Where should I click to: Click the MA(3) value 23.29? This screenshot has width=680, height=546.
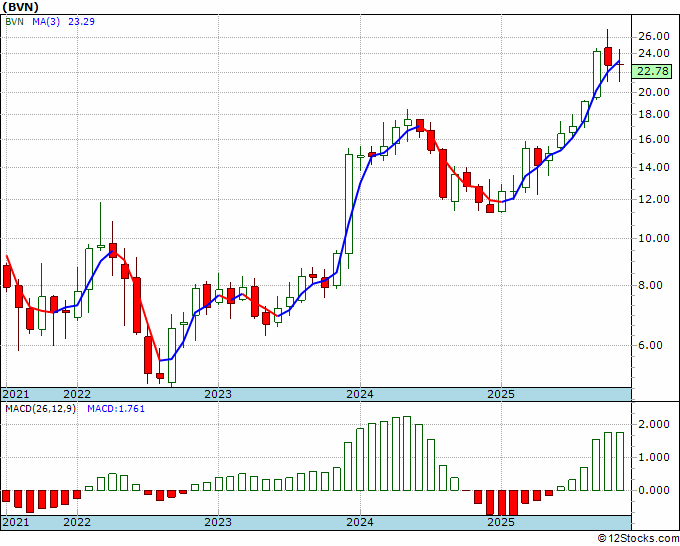82,22
